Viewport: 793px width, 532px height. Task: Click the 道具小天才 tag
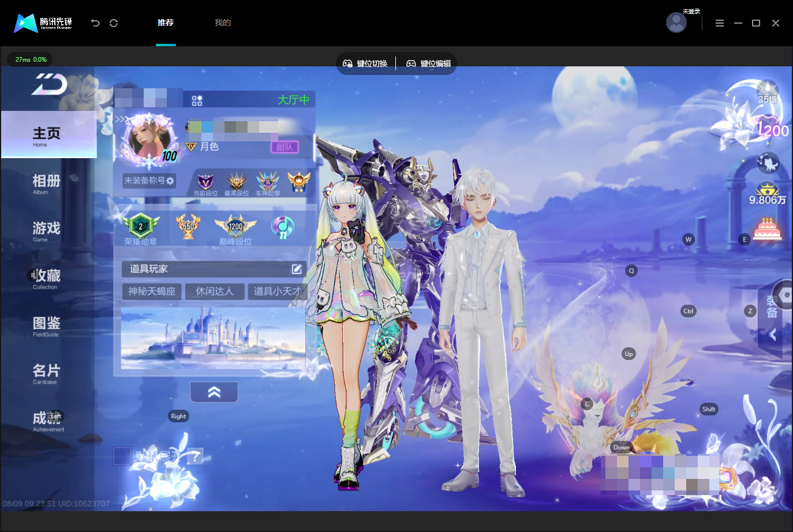pyautogui.click(x=277, y=291)
